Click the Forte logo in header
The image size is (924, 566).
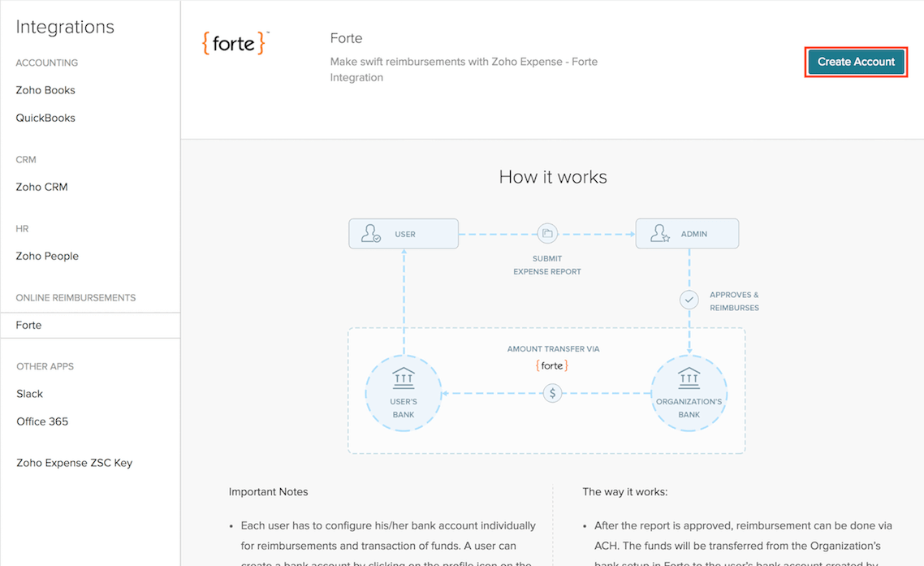235,43
